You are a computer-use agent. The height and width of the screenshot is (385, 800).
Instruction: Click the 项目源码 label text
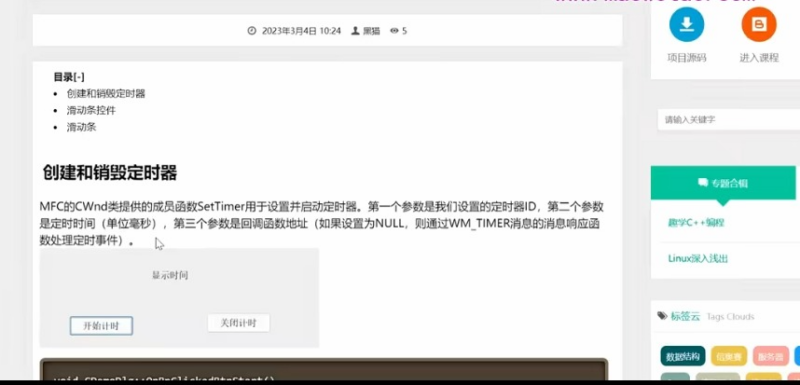point(686,58)
